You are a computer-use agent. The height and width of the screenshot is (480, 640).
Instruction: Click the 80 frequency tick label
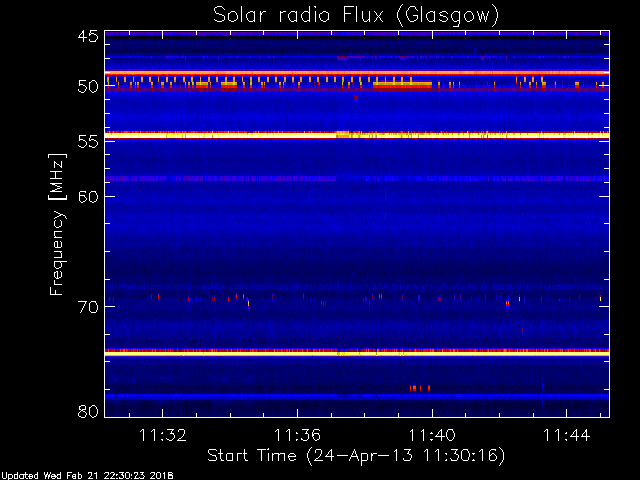tap(88, 411)
